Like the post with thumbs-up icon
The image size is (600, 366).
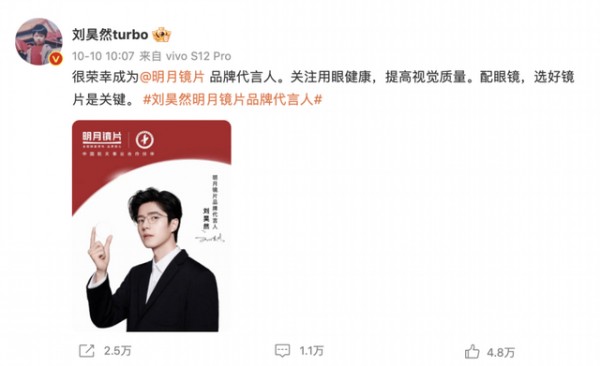(472, 351)
